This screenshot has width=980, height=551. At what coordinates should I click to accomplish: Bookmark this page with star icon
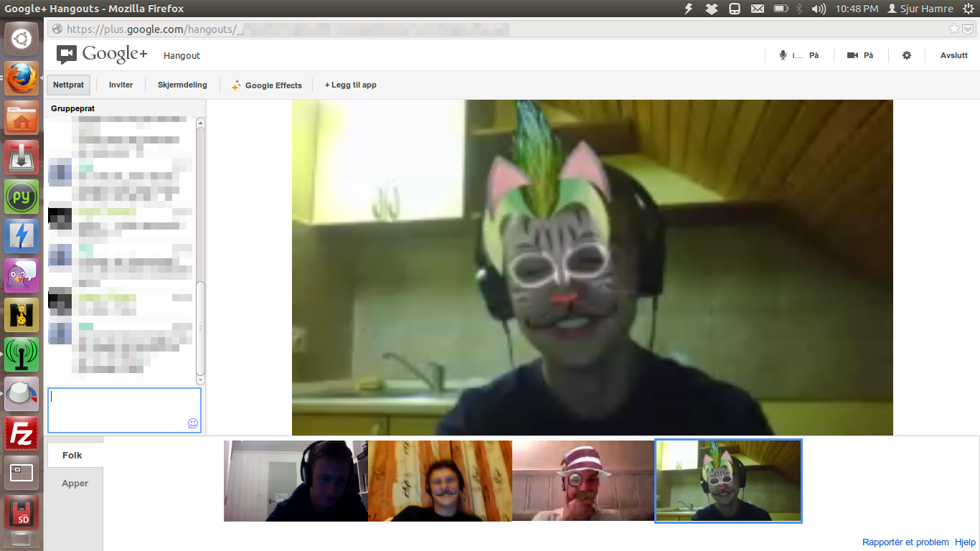(x=953, y=29)
